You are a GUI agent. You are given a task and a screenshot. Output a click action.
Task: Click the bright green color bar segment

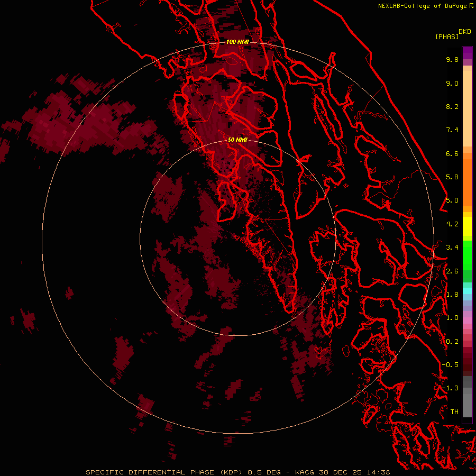click(467, 257)
